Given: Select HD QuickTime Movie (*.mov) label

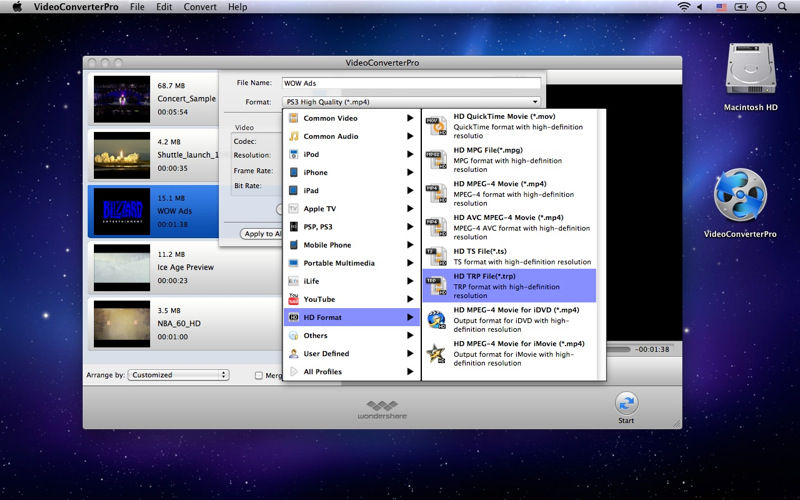Looking at the screenshot, I should [x=504, y=116].
